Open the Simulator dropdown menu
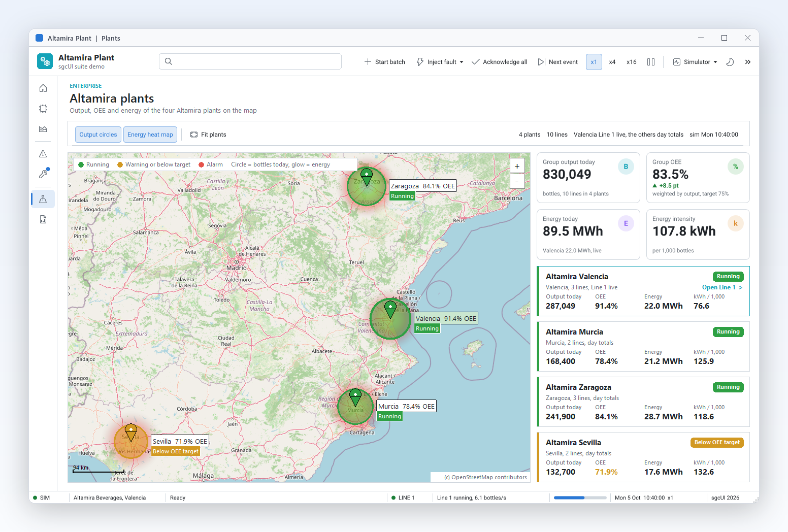Viewport: 788px width, 532px height. pos(695,62)
